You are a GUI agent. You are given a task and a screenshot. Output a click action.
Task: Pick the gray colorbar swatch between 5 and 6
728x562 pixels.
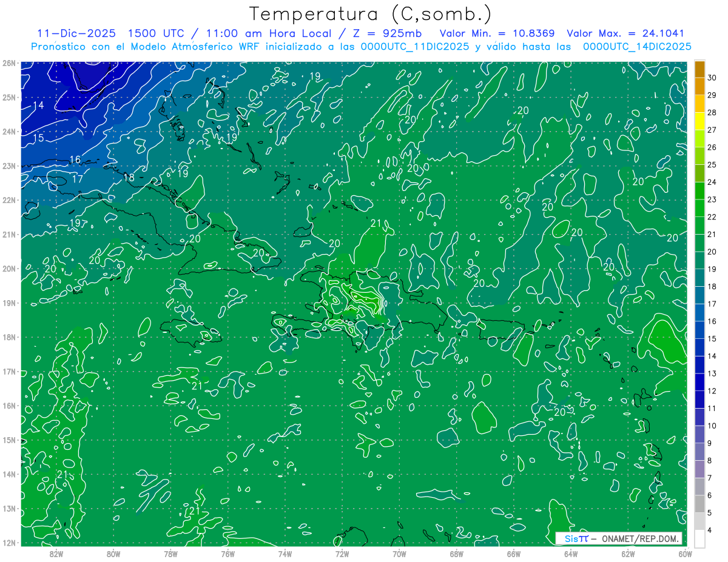click(x=700, y=504)
